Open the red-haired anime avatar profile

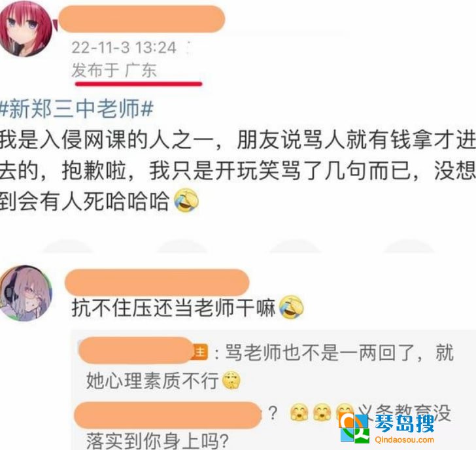(x=25, y=29)
